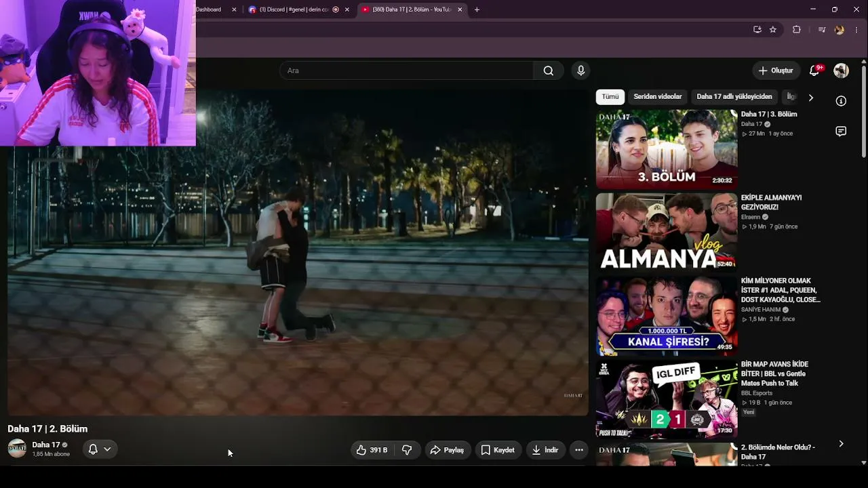The width and height of the screenshot is (868, 488).
Task: Download the video with İndir button
Action: [545, 450]
